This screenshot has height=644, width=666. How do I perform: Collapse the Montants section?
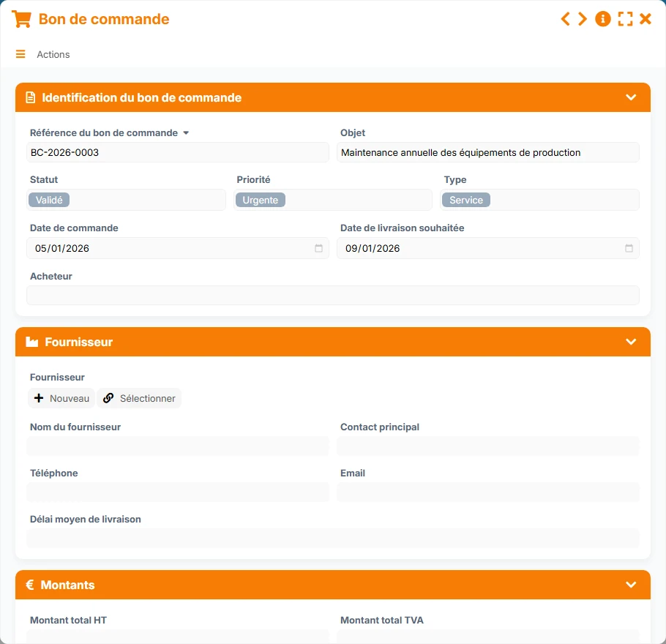[x=631, y=585]
